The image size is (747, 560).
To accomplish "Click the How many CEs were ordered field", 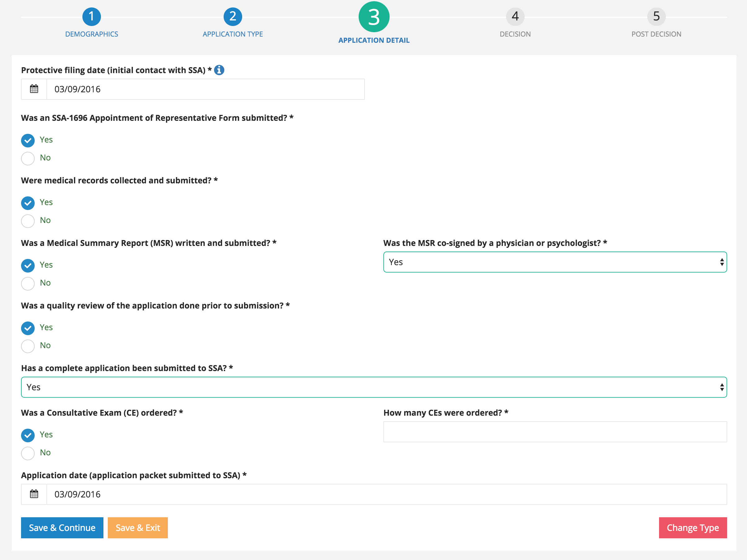I will (554, 432).
